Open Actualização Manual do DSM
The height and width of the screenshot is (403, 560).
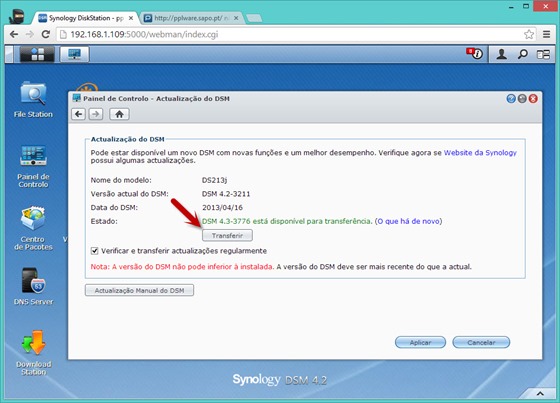[139, 290]
